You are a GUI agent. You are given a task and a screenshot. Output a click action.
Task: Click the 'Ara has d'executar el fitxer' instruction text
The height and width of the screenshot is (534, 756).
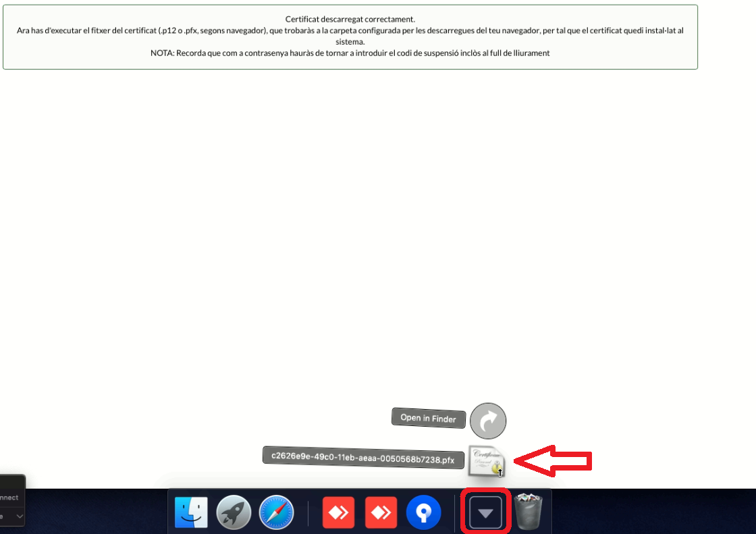tap(350, 30)
